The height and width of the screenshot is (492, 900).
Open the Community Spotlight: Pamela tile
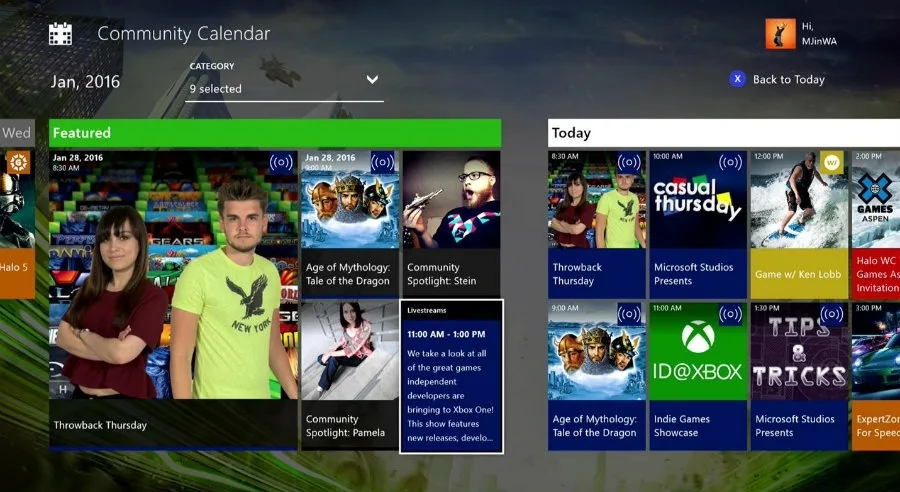coord(350,376)
